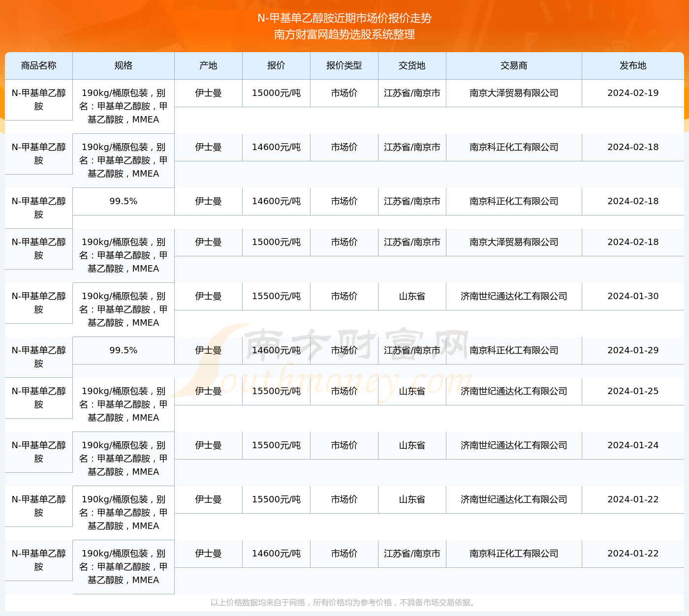Select 14600元/吨 price in the 2024-01-29 row

point(276,350)
